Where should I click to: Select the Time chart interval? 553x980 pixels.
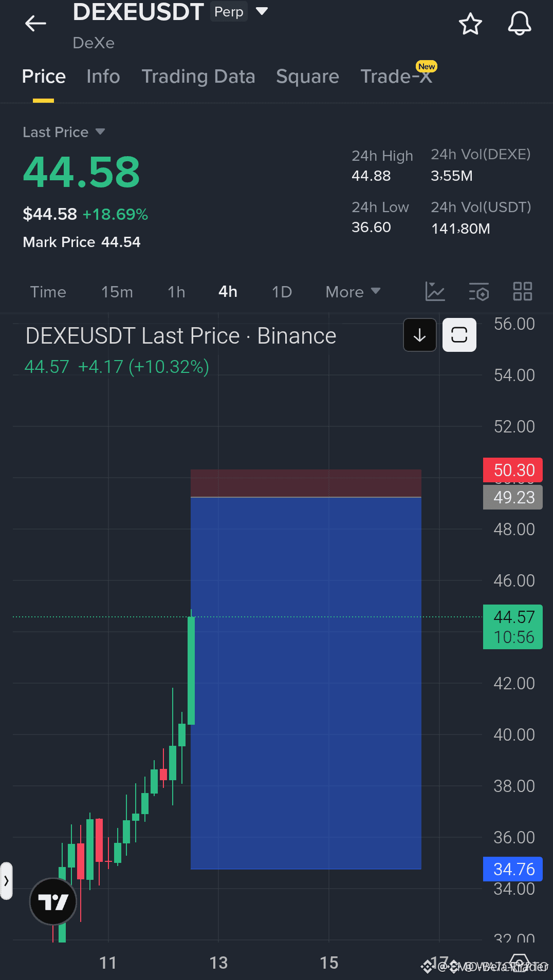pyautogui.click(x=48, y=292)
